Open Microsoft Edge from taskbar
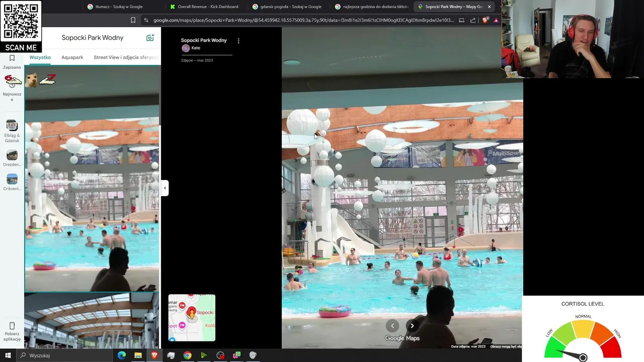This screenshot has width=644, height=362. pyautogui.click(x=121, y=355)
